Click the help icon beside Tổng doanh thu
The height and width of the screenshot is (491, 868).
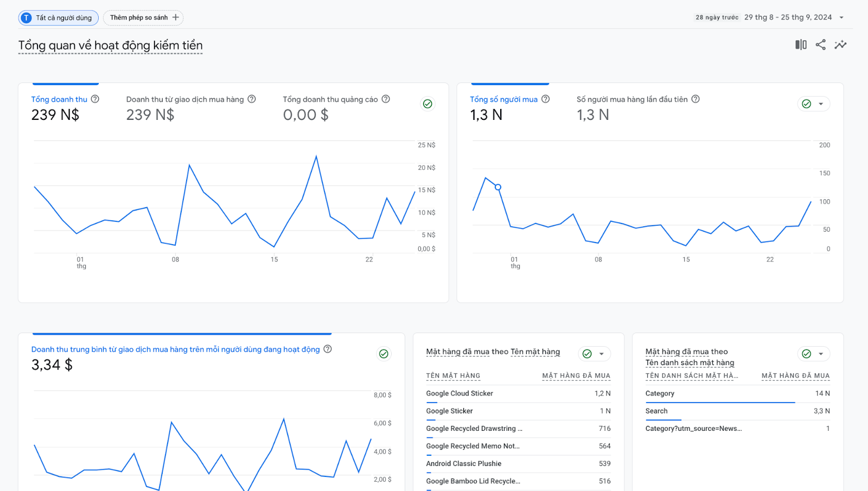(x=95, y=99)
